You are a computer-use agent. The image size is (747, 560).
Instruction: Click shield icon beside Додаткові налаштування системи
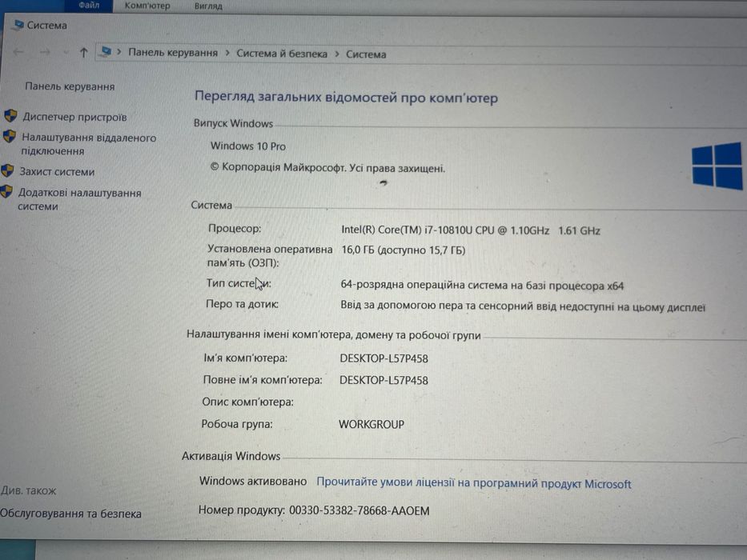click(x=6, y=191)
